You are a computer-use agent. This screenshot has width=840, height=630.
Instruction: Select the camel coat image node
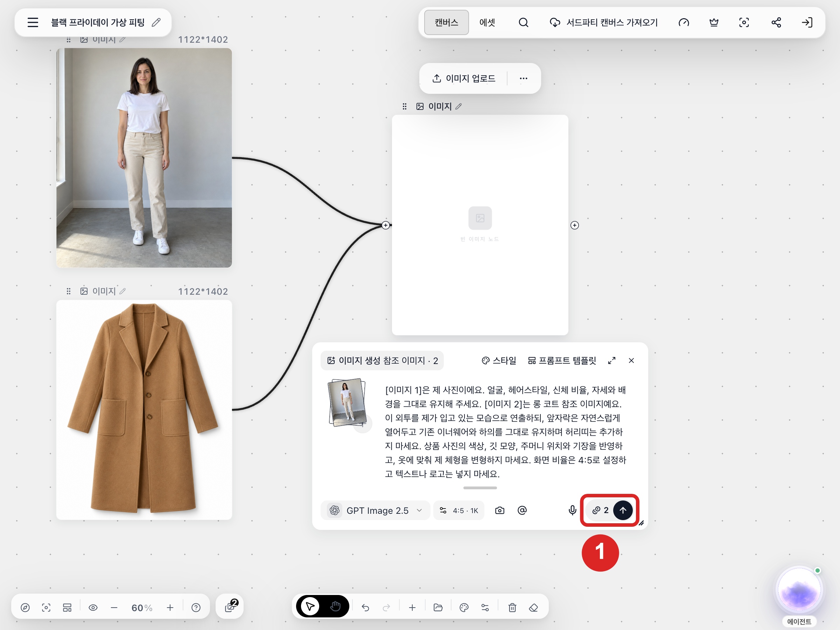click(144, 410)
